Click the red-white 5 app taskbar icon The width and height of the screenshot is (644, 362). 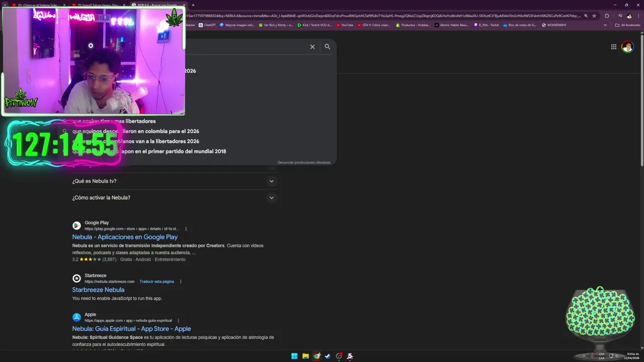pos(350,356)
